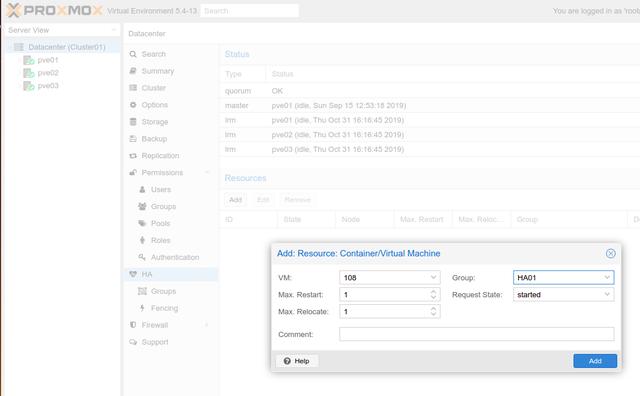Open the Fencing menu item
This screenshot has width=640, height=396.
[x=171, y=308]
